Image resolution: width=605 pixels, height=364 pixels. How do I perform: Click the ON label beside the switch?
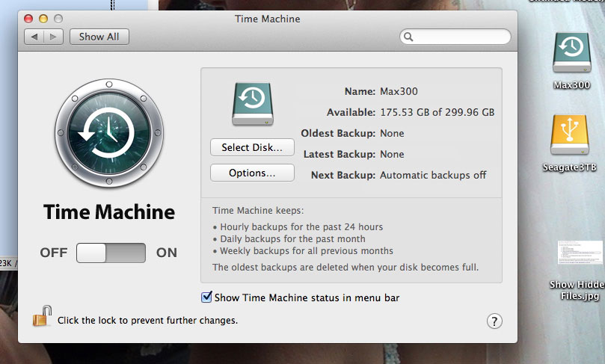(x=167, y=253)
